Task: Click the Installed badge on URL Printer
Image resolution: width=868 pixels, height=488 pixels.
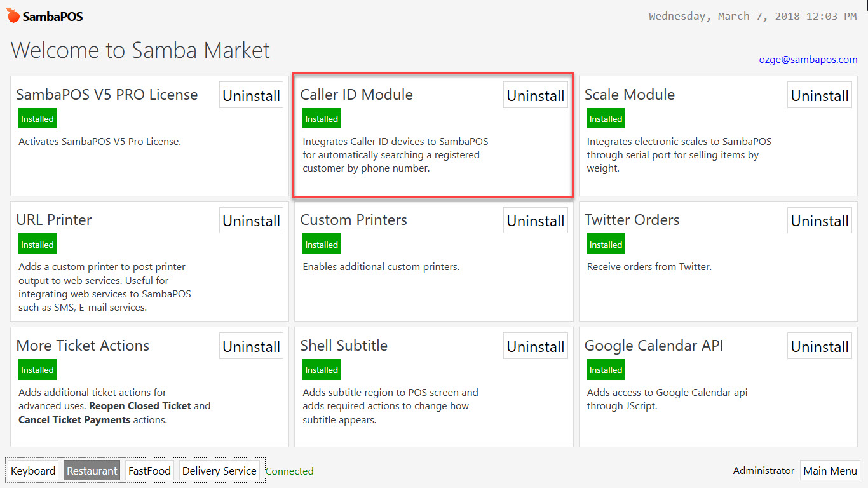Action: 37,244
